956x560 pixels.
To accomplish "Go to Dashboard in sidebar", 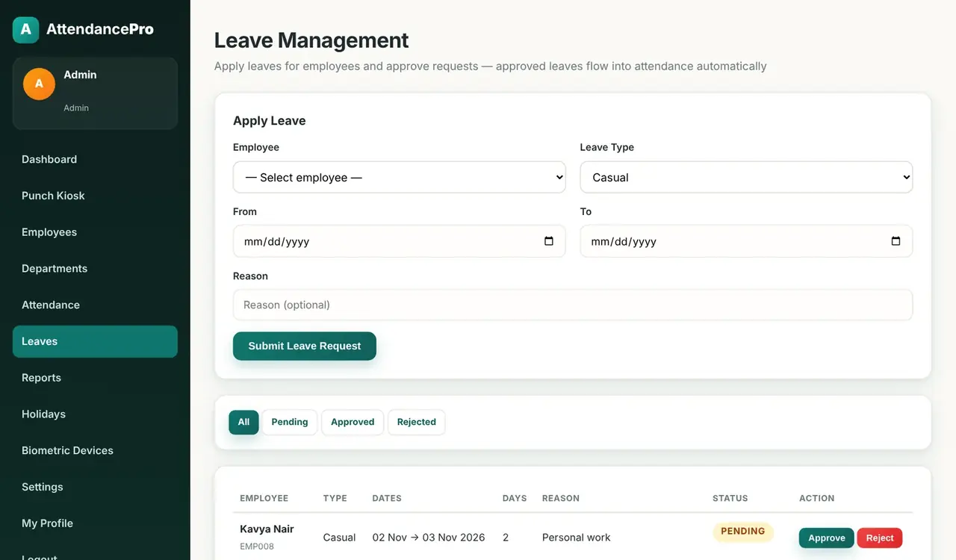I will point(95,159).
